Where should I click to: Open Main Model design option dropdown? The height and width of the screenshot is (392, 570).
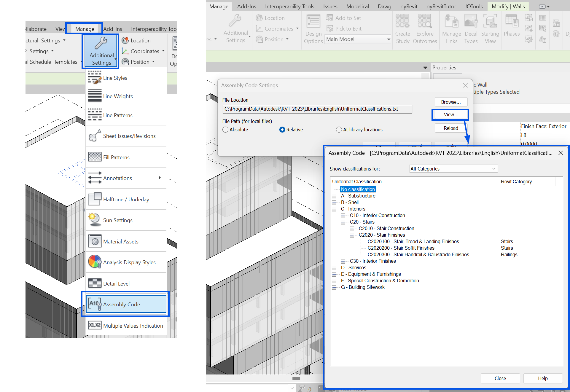358,39
